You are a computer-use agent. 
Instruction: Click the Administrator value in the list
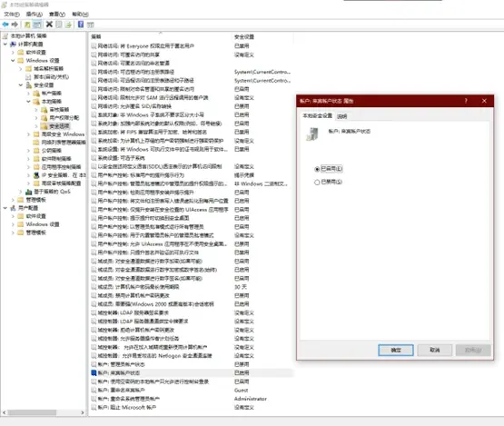[251, 399]
